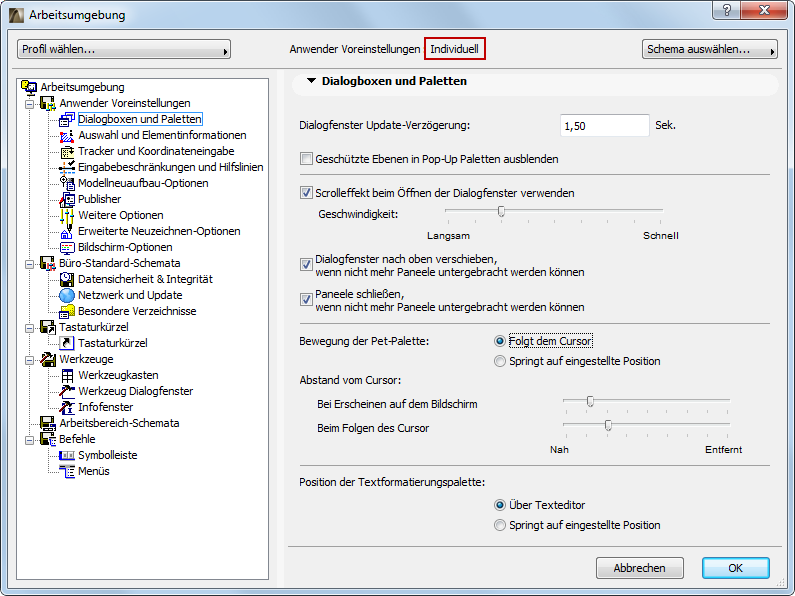Click the Bildschirm-Optionen icon
The image size is (795, 596).
(x=67, y=247)
